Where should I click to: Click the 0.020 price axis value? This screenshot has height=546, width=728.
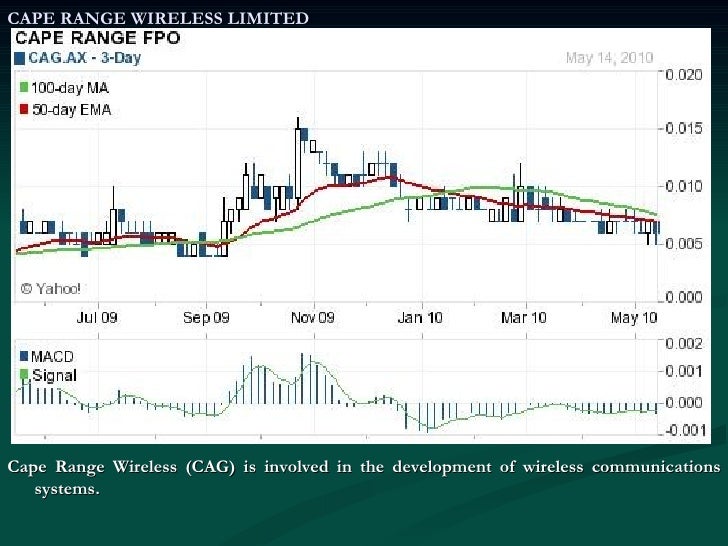[x=684, y=75]
